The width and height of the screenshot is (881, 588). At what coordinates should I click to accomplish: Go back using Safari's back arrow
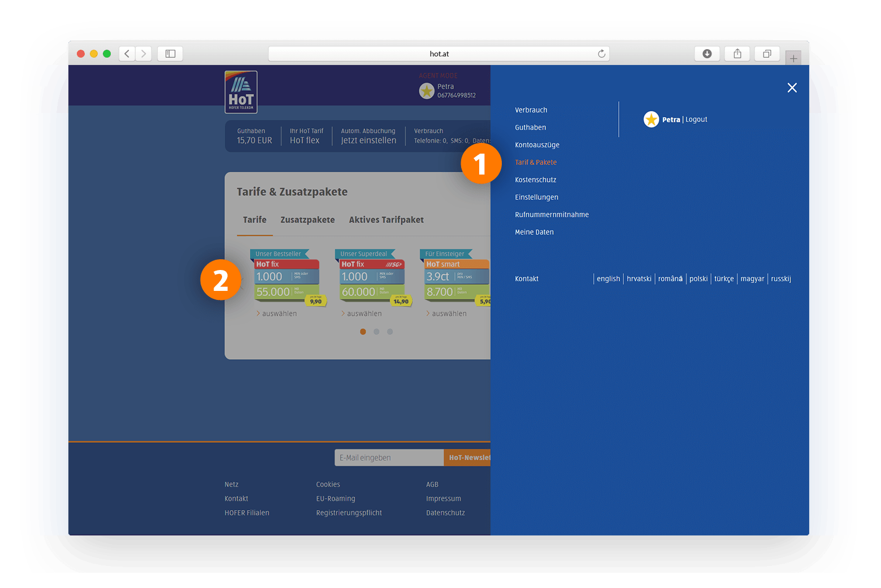[127, 54]
